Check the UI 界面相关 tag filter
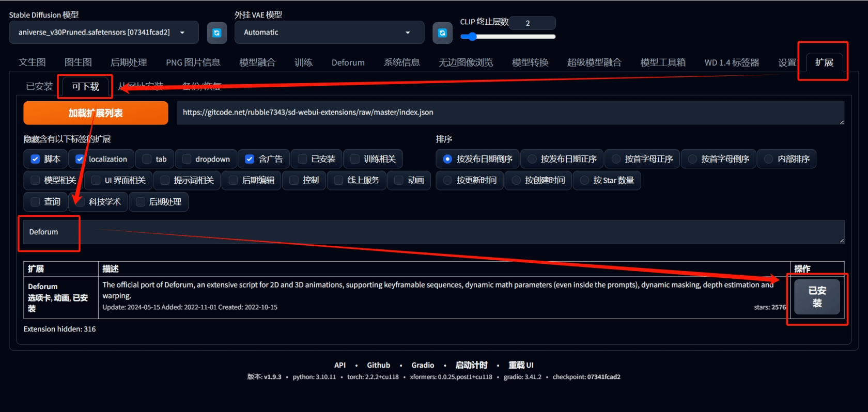868x412 pixels. click(96, 180)
